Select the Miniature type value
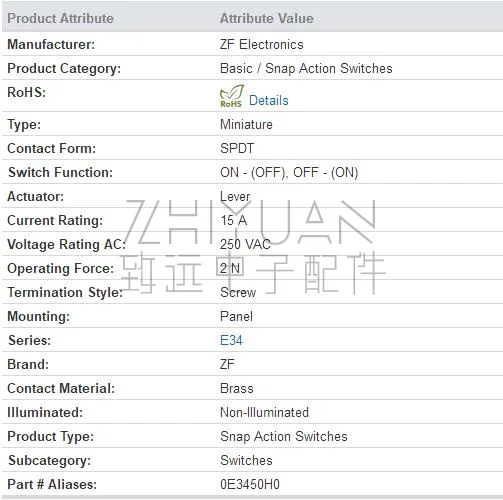 pos(246,124)
